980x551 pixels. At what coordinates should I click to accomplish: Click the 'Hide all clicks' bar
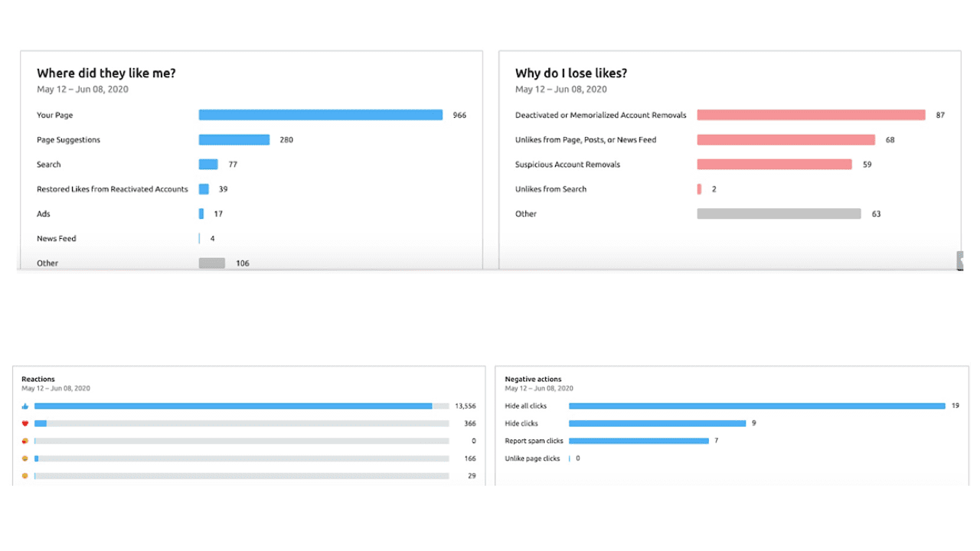click(x=756, y=406)
